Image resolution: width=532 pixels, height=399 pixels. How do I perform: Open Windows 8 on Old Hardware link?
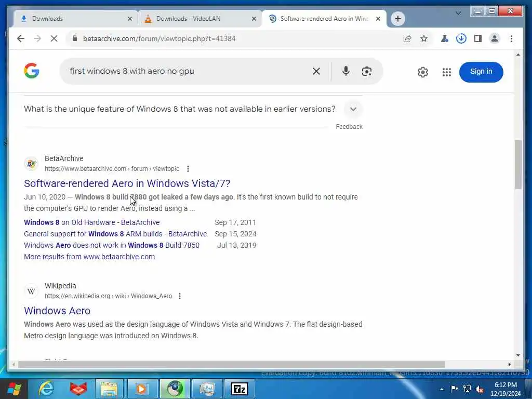(91, 222)
